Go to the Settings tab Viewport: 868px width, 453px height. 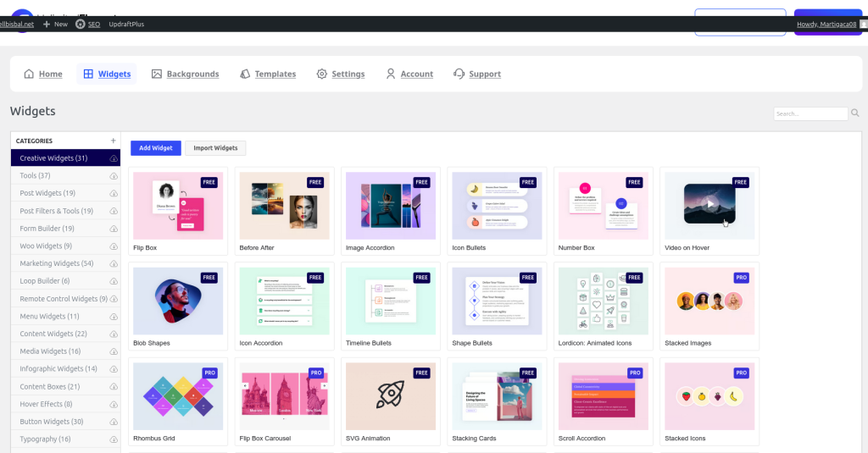tap(340, 75)
